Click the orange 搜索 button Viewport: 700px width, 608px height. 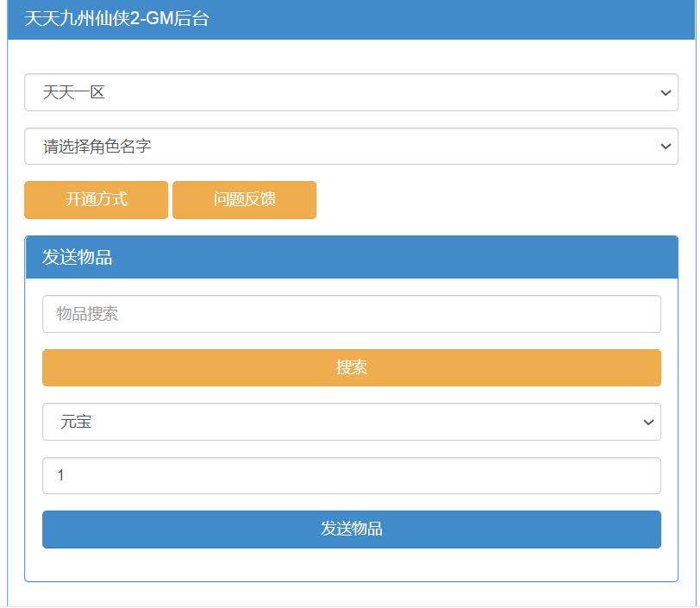click(x=352, y=367)
